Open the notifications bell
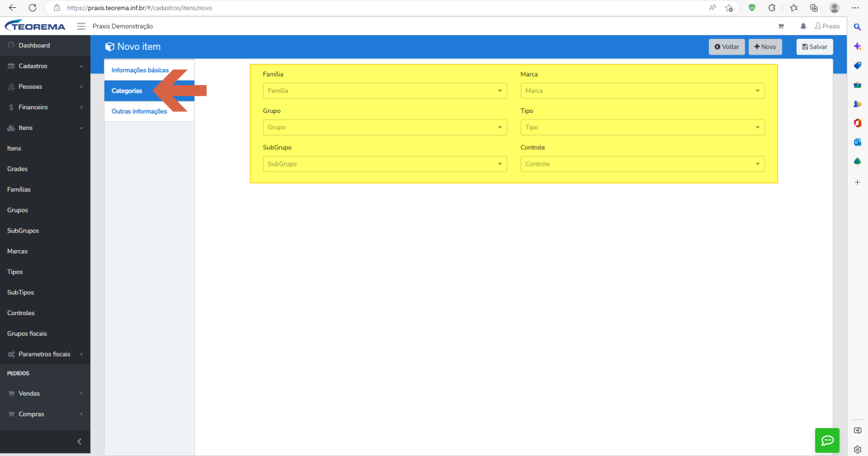Screen dimensions: 868x456 (803, 26)
